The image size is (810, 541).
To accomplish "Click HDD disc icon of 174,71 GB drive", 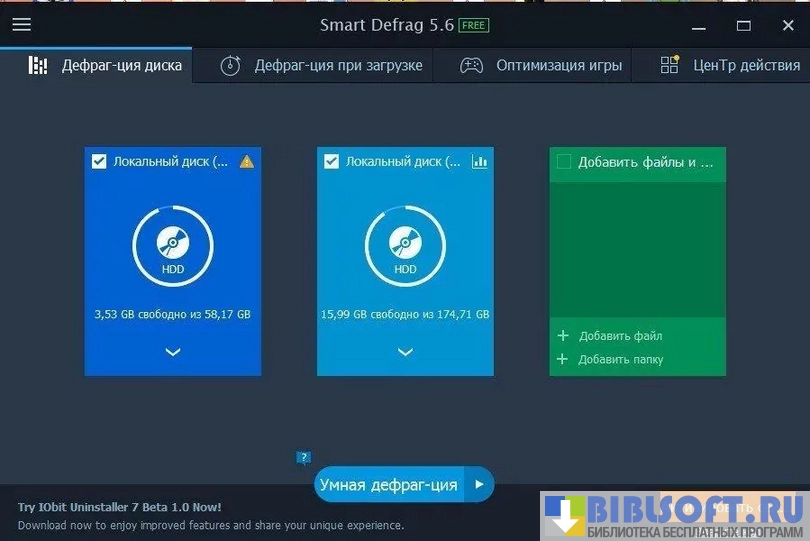I will pos(405,242).
